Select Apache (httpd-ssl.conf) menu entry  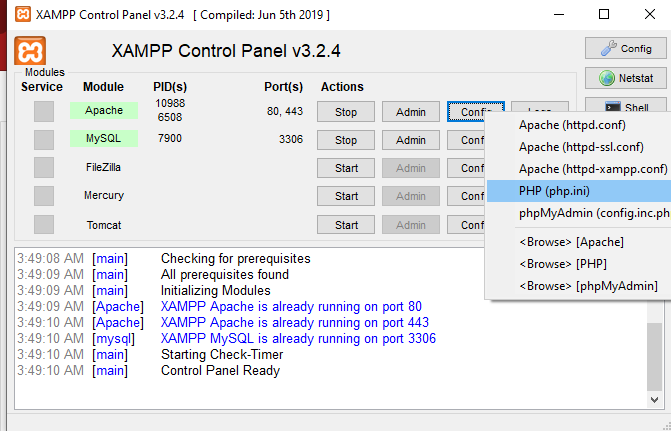click(x=579, y=147)
